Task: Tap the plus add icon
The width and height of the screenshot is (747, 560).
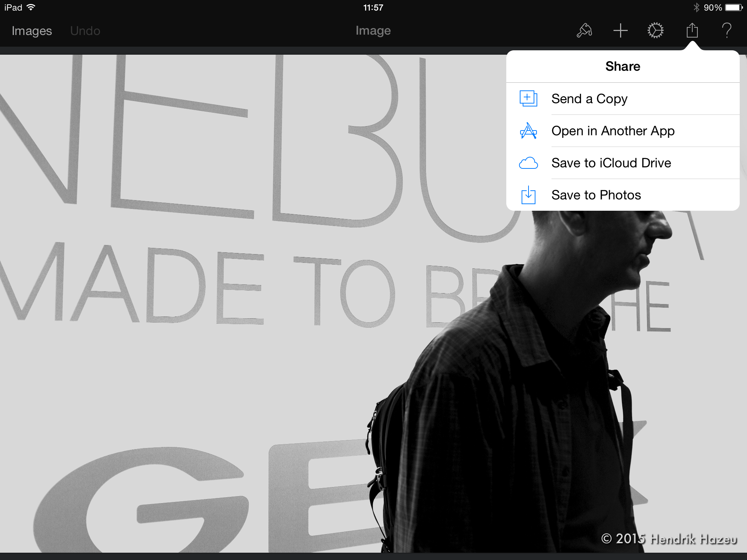Action: pos(620,31)
